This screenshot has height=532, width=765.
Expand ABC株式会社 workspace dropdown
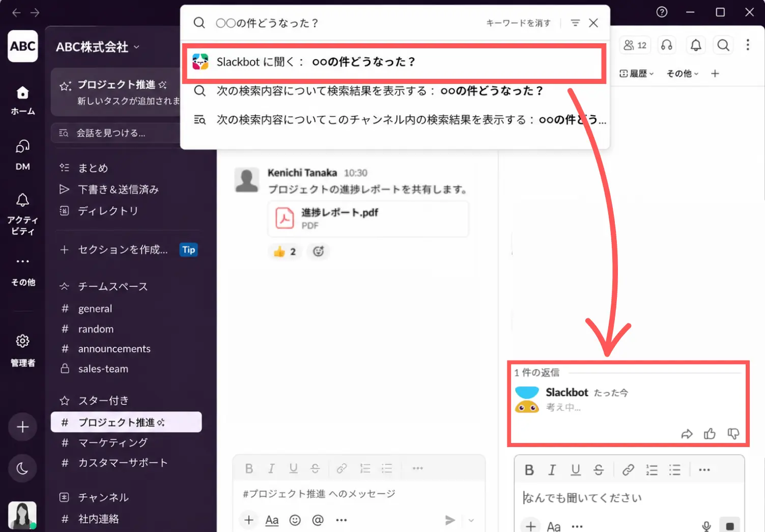pyautogui.click(x=97, y=47)
